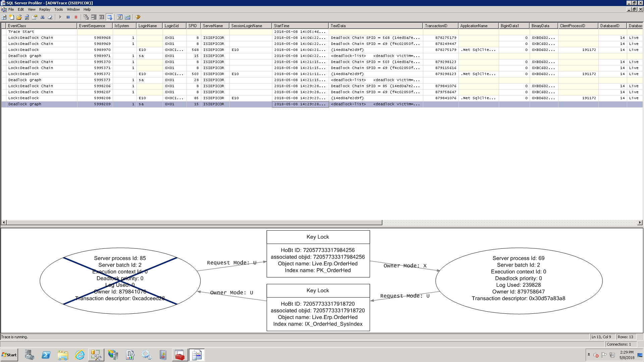The height and width of the screenshot is (362, 644).
Task: Launch Performance Monitor toolbar icon
Action: pyautogui.click(x=127, y=17)
